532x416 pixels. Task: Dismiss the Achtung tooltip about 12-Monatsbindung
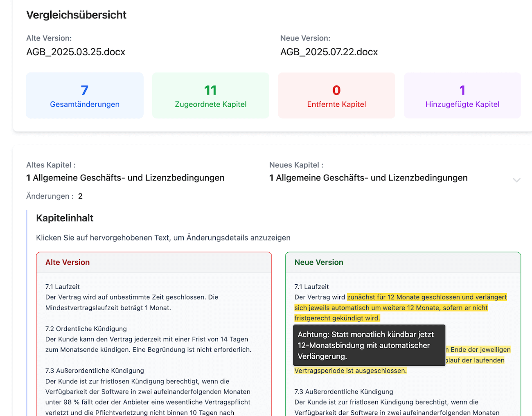pyautogui.click(x=368, y=345)
